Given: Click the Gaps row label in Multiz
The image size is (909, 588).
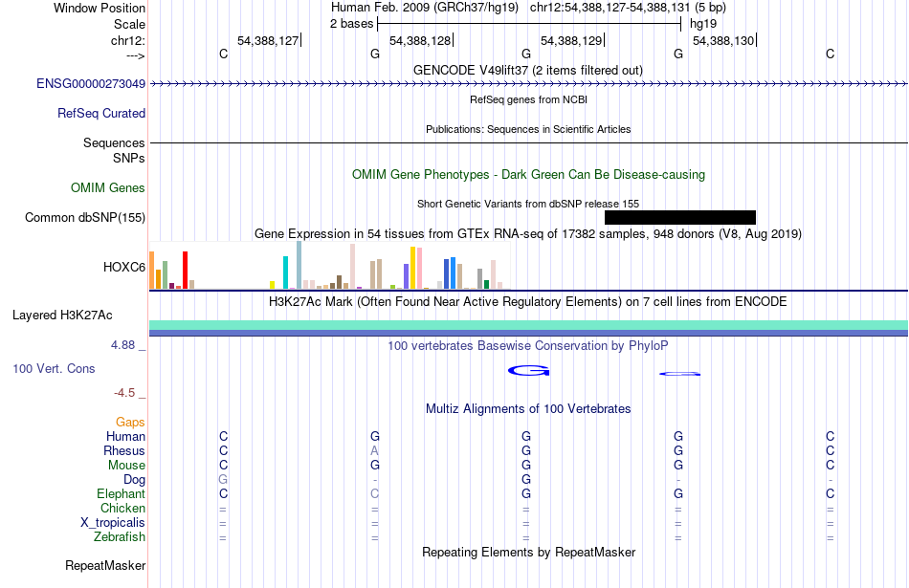Looking at the screenshot, I should (x=130, y=423).
